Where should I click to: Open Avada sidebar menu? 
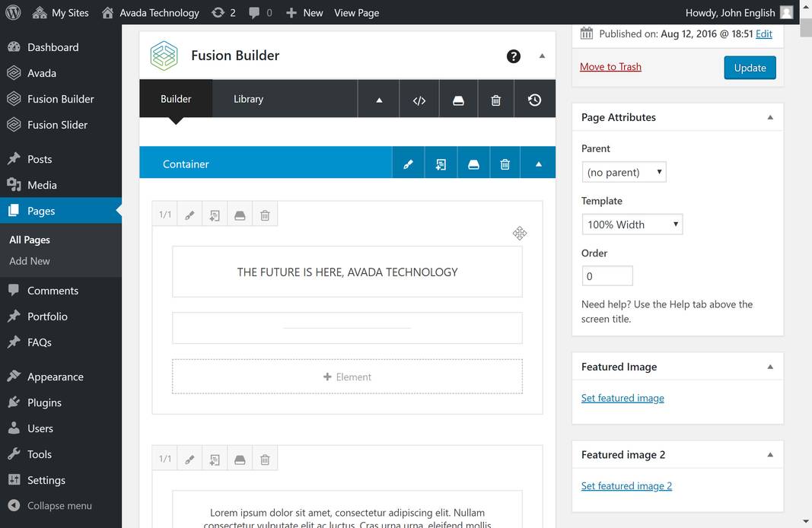point(61,73)
